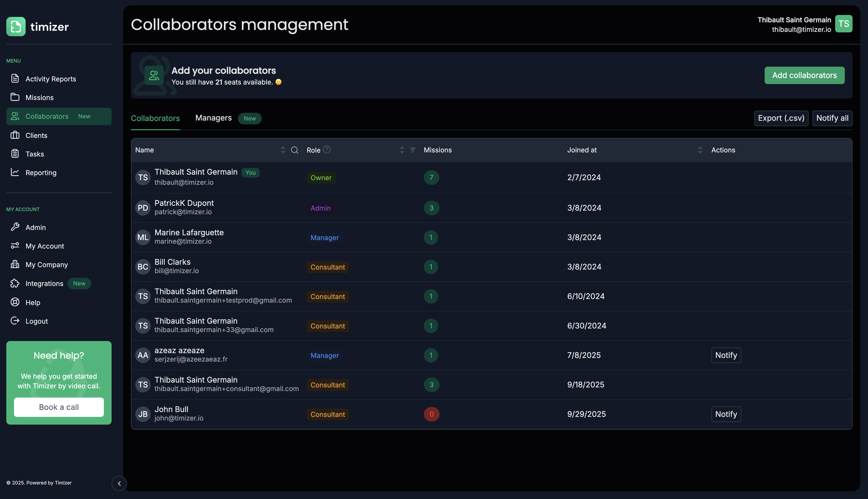The height and width of the screenshot is (499, 868).
Task: Click the Logout icon
Action: click(x=15, y=321)
